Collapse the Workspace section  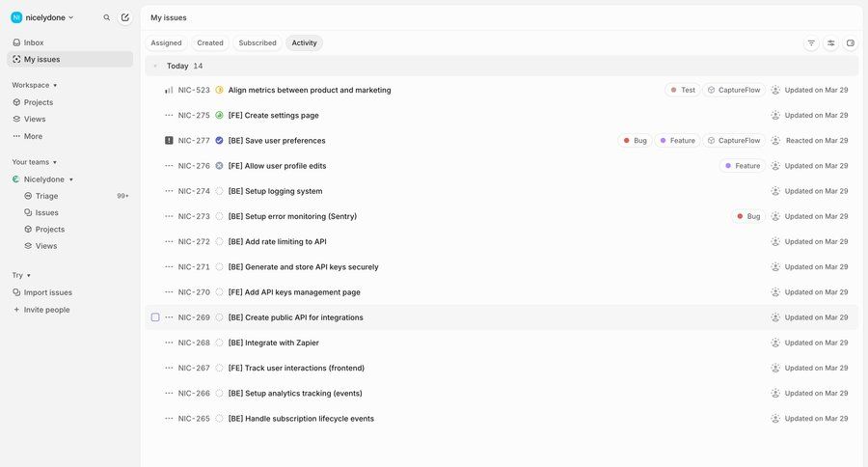coord(35,85)
